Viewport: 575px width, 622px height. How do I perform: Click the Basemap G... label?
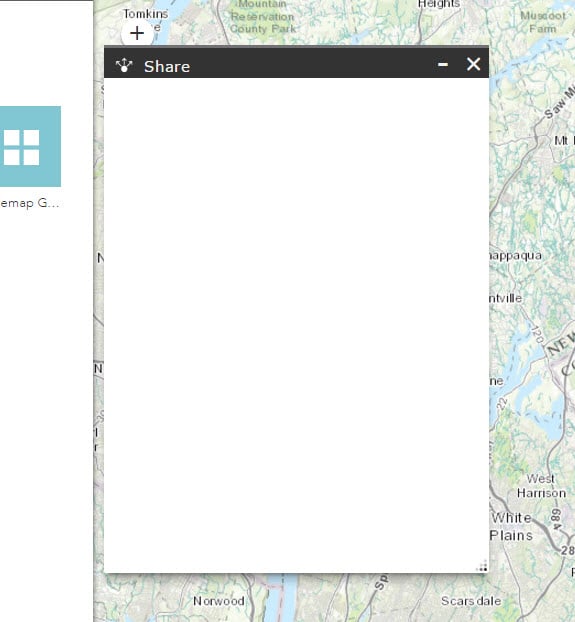coord(30,203)
